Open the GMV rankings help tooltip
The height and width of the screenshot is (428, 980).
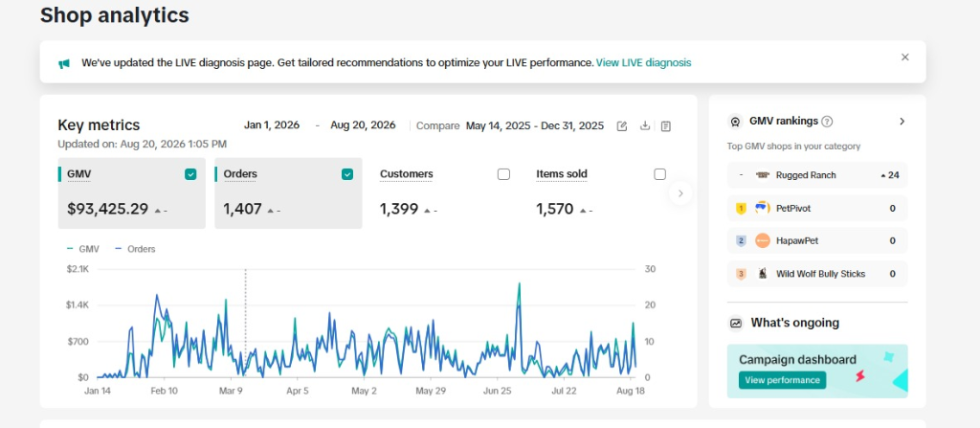[827, 122]
